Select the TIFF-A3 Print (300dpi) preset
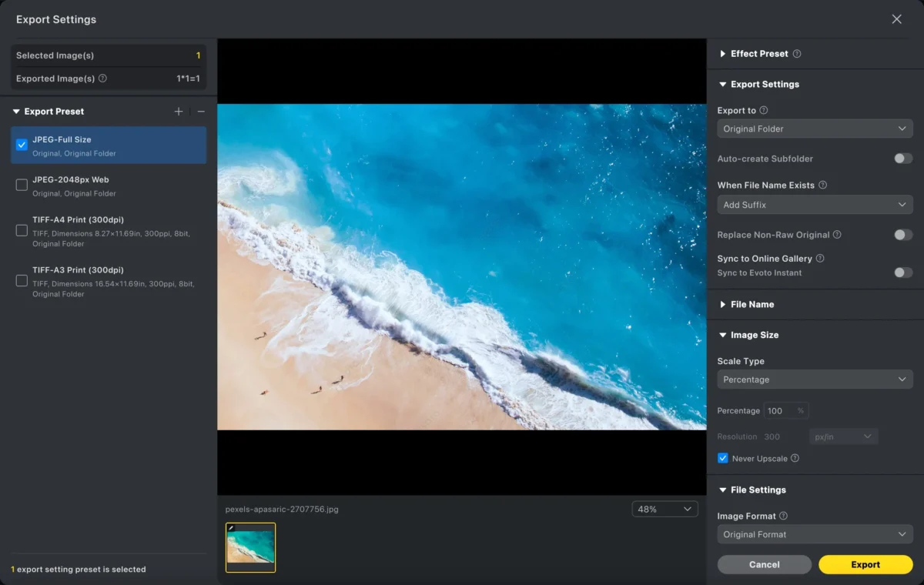Image resolution: width=924 pixels, height=585 pixels. click(x=109, y=281)
